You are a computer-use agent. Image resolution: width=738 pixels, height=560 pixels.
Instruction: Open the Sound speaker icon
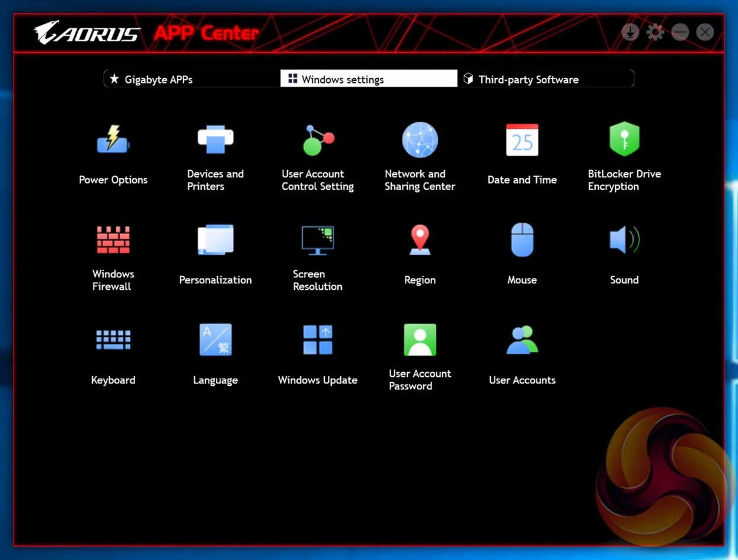[x=624, y=239]
